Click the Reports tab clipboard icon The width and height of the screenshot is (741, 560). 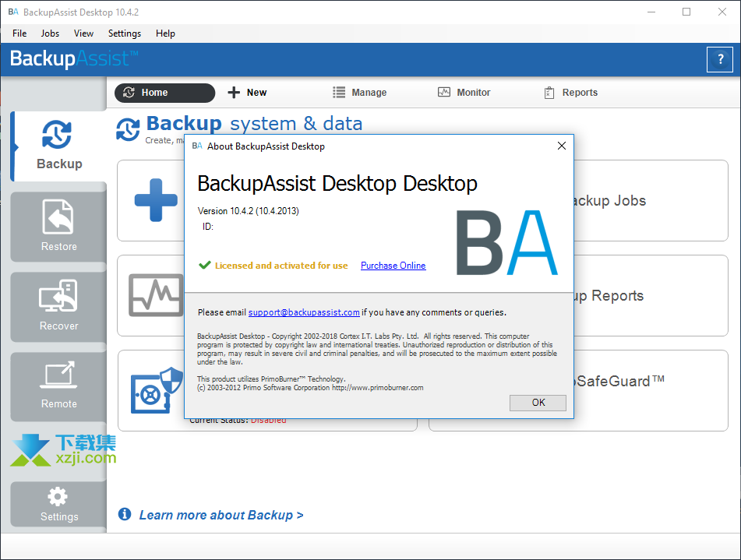(549, 93)
